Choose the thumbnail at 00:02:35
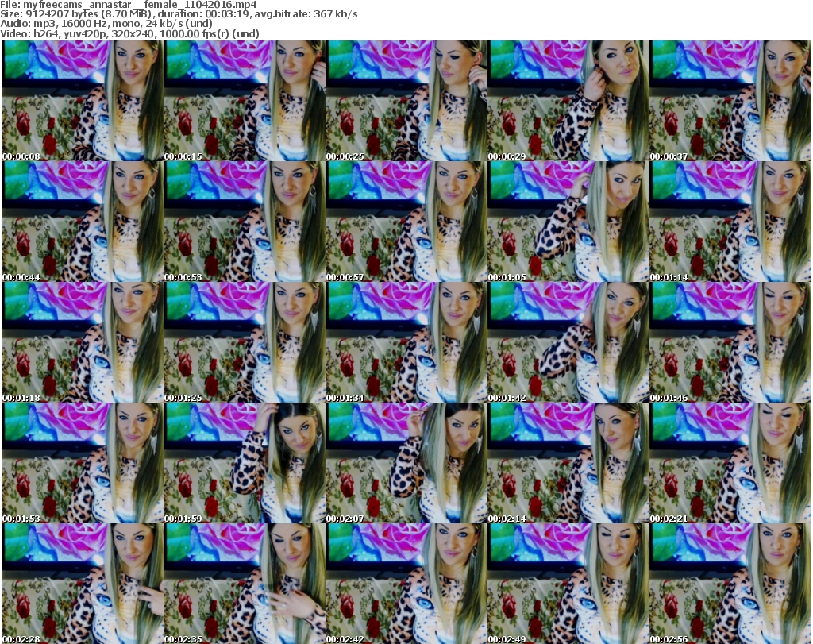The image size is (813, 644). [245, 584]
